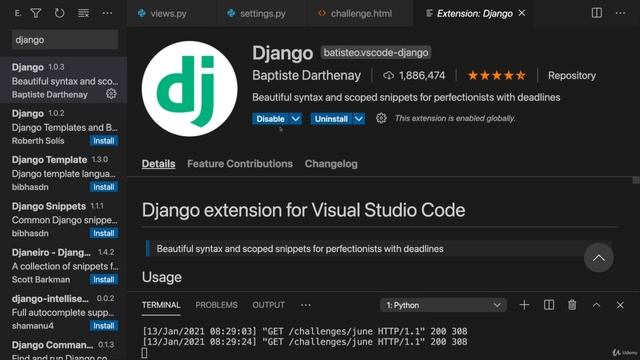
Task: Select the PROBLEMS panel tab
Action: click(216, 305)
